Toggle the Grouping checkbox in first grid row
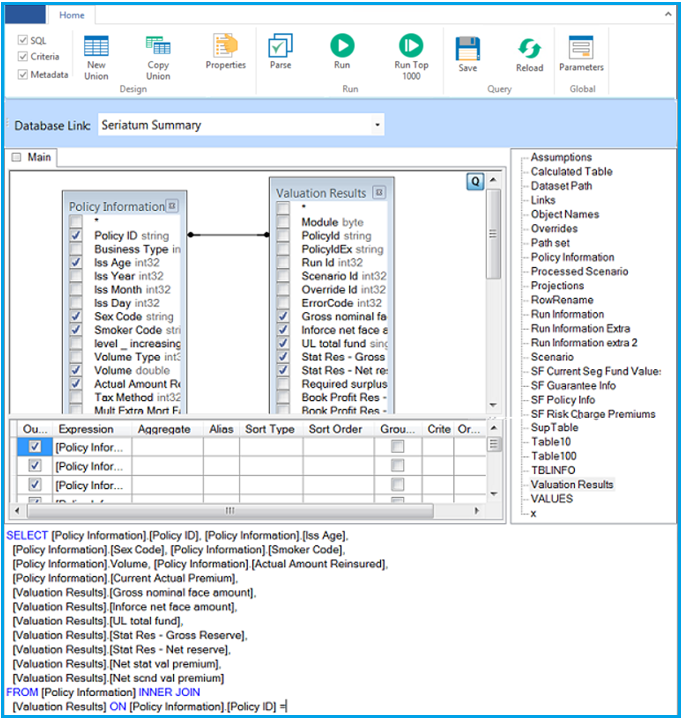 (398, 446)
